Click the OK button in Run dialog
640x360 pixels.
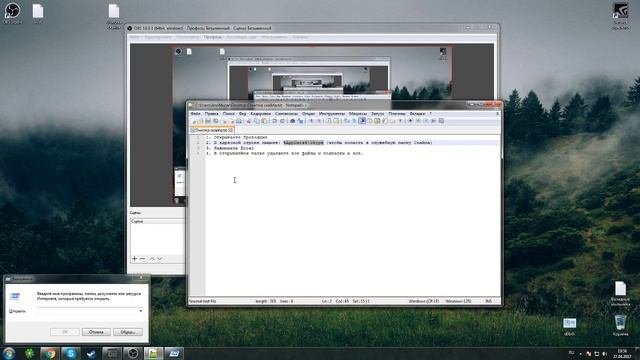(64, 332)
